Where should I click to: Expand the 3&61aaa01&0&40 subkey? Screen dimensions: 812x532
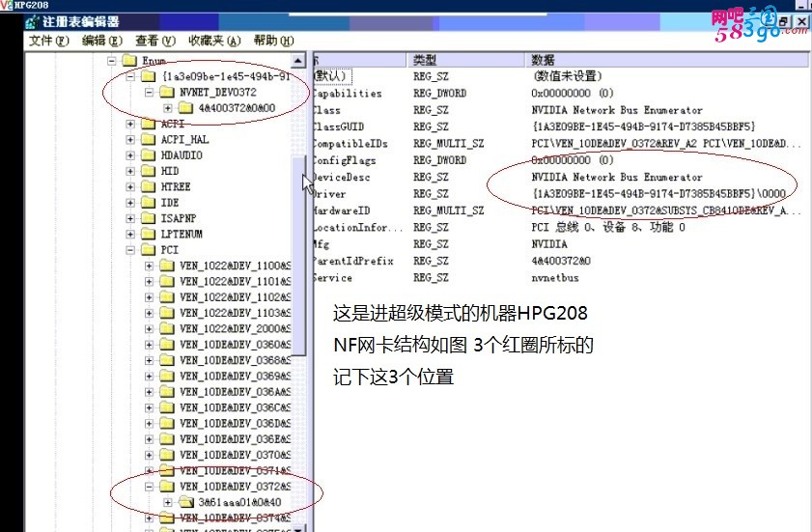pyautogui.click(x=168, y=502)
